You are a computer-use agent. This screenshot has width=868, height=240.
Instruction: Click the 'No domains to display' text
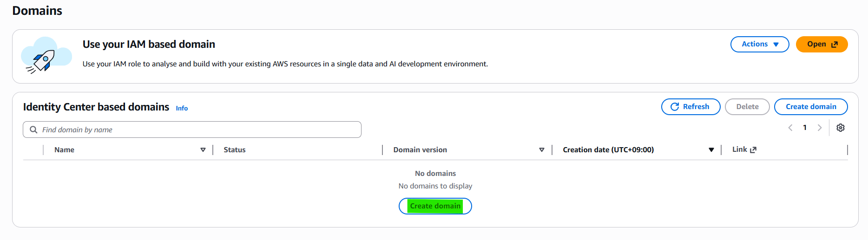pos(435,186)
